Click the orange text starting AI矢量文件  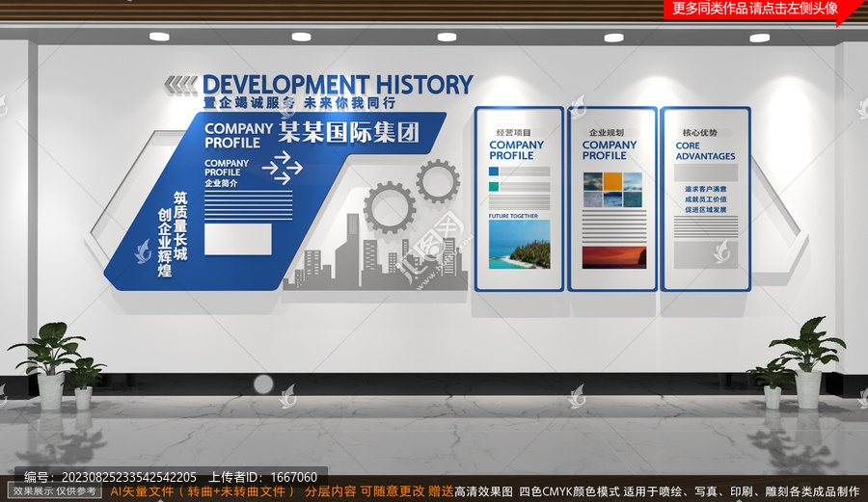tap(203, 491)
